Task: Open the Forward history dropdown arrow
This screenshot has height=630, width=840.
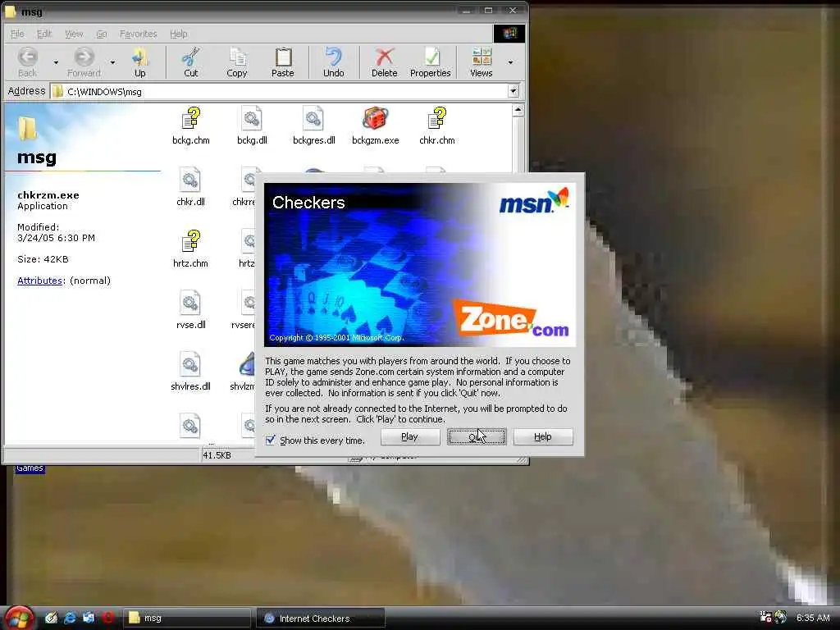Action: (112, 62)
